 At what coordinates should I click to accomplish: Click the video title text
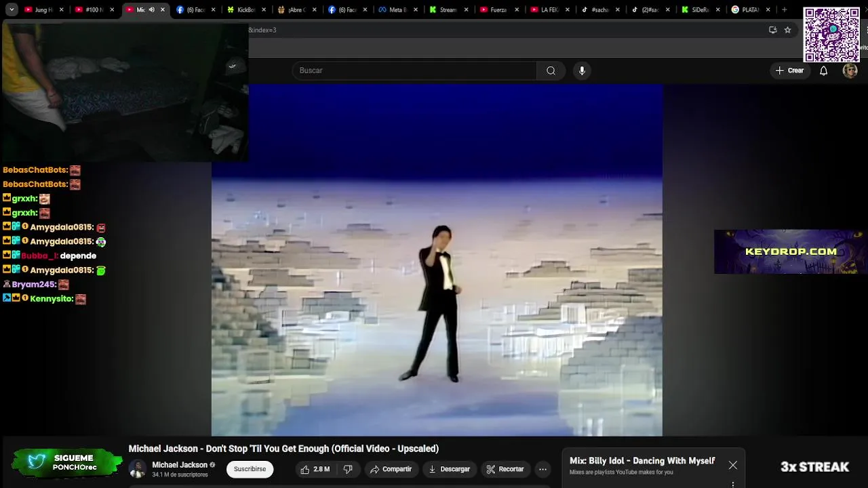pos(283,449)
